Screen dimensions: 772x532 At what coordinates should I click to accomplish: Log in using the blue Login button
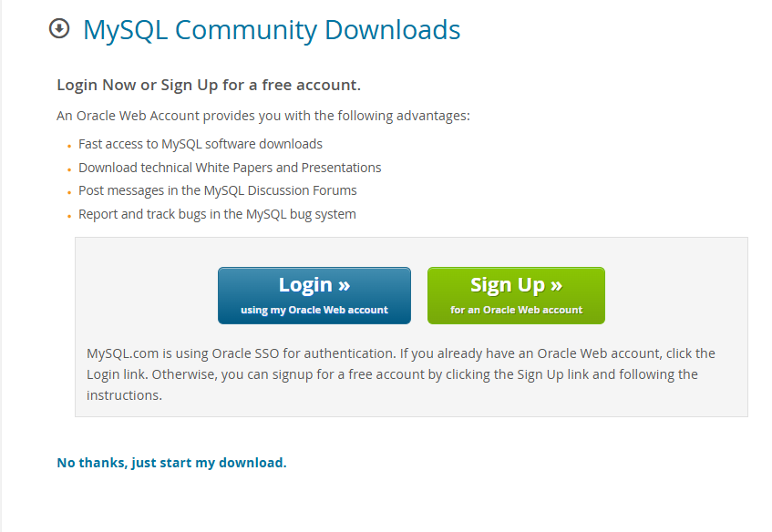click(x=314, y=295)
